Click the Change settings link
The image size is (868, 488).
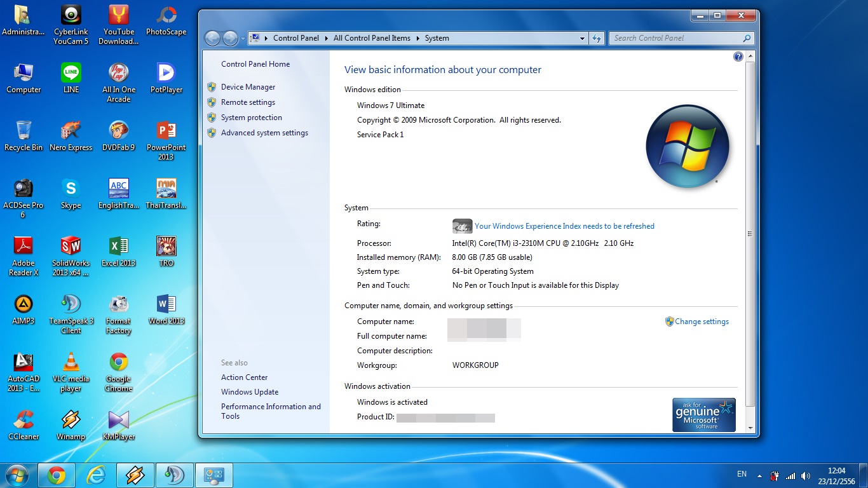pyautogui.click(x=702, y=322)
